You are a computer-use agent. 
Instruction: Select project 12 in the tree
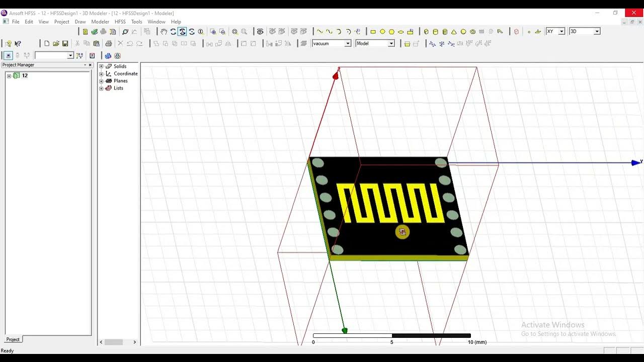click(x=25, y=75)
